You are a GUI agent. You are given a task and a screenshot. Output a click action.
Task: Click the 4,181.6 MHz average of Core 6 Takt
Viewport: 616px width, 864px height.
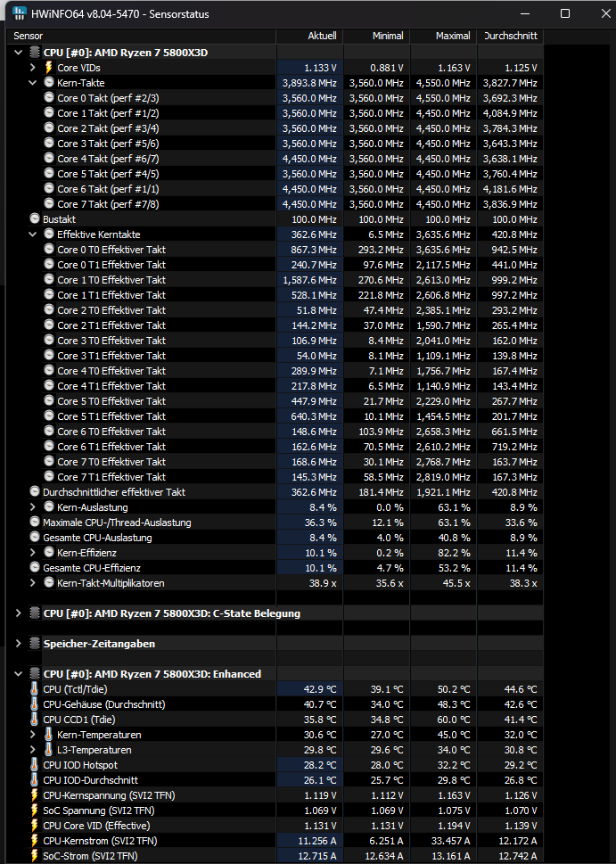510,188
